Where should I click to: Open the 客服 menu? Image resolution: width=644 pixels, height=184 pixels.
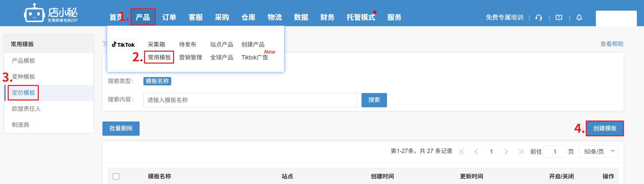point(196,17)
